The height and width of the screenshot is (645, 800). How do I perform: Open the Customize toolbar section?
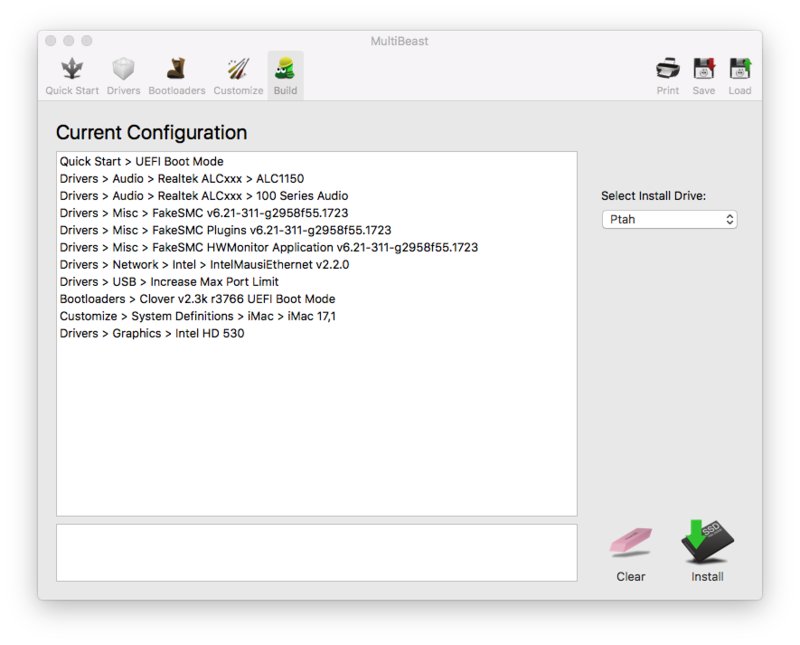(x=238, y=77)
